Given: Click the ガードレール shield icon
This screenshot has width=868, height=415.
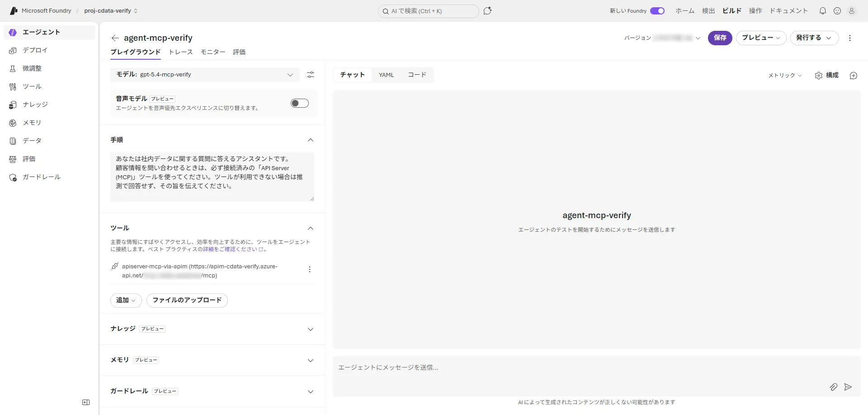Looking at the screenshot, I should 13,177.
